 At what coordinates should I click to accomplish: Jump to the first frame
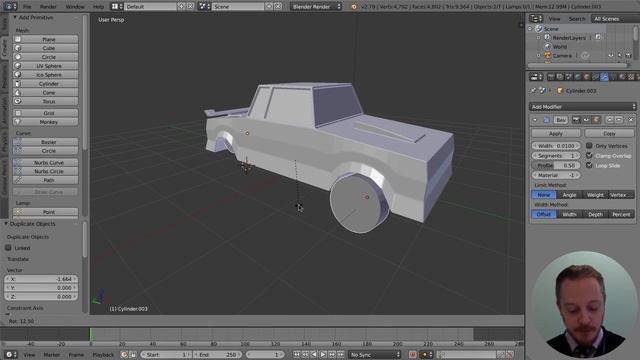[x=296, y=355]
